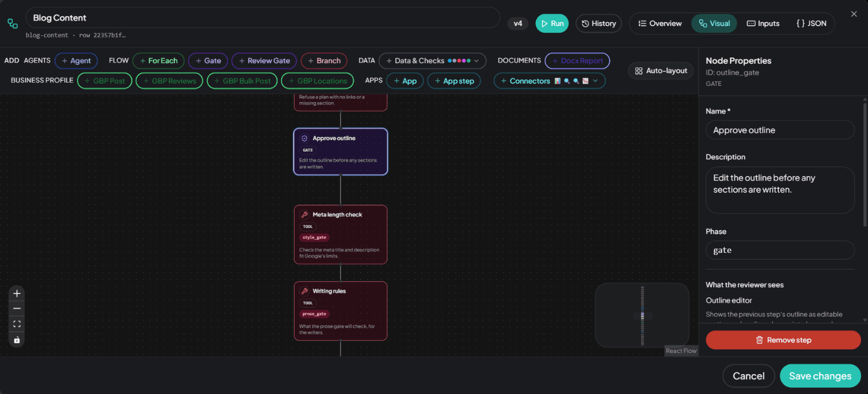The height and width of the screenshot is (394, 868).
Task: Click the React Flow attribution link
Action: coord(681,351)
